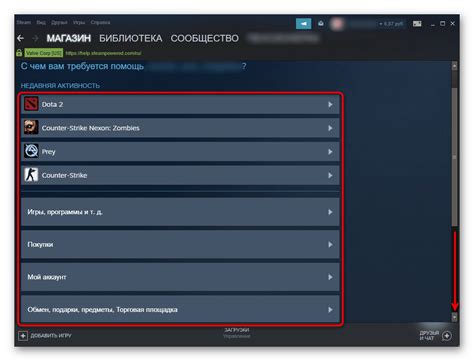This screenshot has width=474, height=361.
Task: Click the scrollbar down arrow
Action: click(x=454, y=317)
